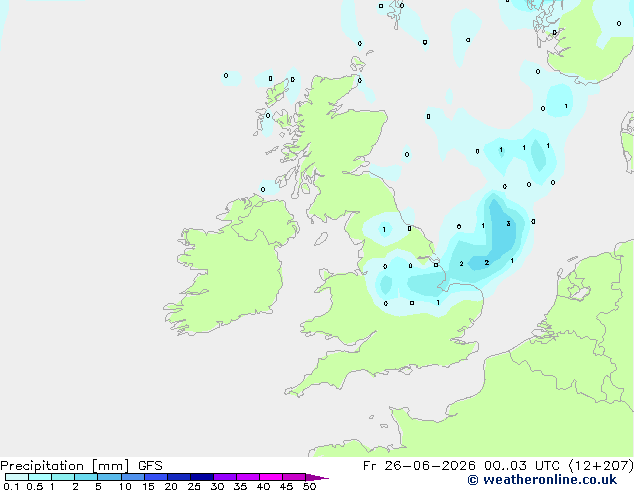Click the 'Precipitation [mm]' title text
The height and width of the screenshot is (490, 634).
65,466
